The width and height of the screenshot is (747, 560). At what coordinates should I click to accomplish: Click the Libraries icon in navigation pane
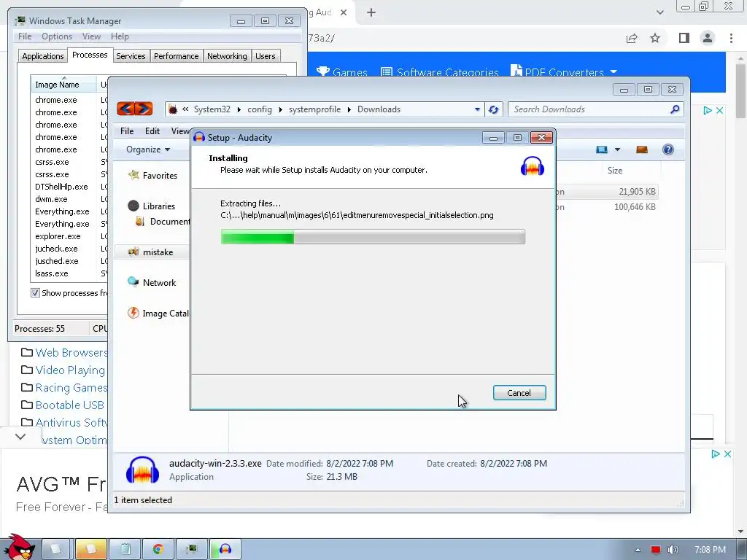pyautogui.click(x=133, y=206)
